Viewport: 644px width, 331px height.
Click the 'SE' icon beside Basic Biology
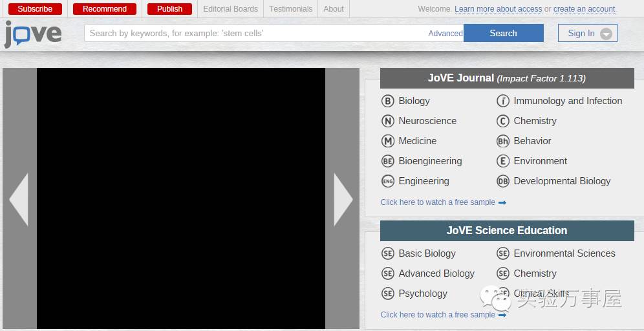tap(388, 253)
